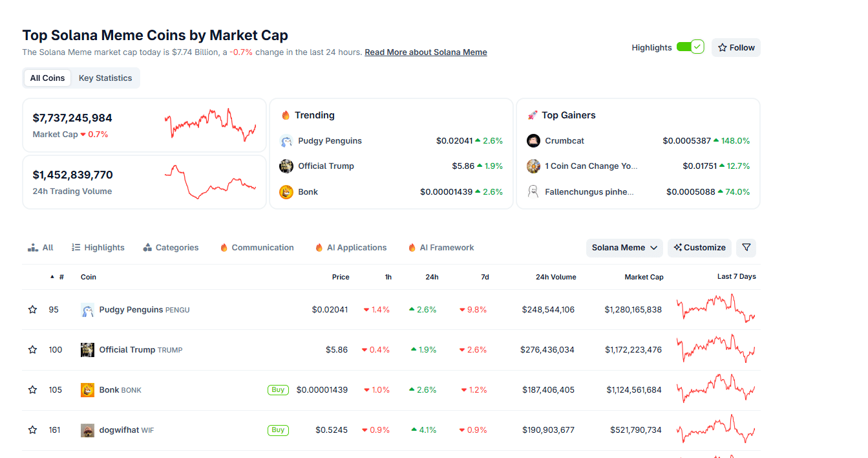
Task: Star the dogwifhat row as favorite
Action: (x=32, y=430)
